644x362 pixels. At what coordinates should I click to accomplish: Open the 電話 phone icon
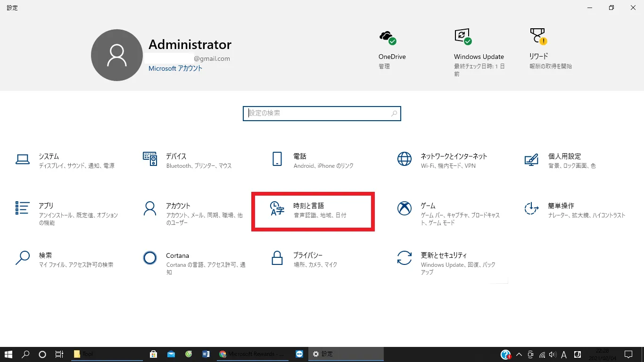pyautogui.click(x=277, y=159)
